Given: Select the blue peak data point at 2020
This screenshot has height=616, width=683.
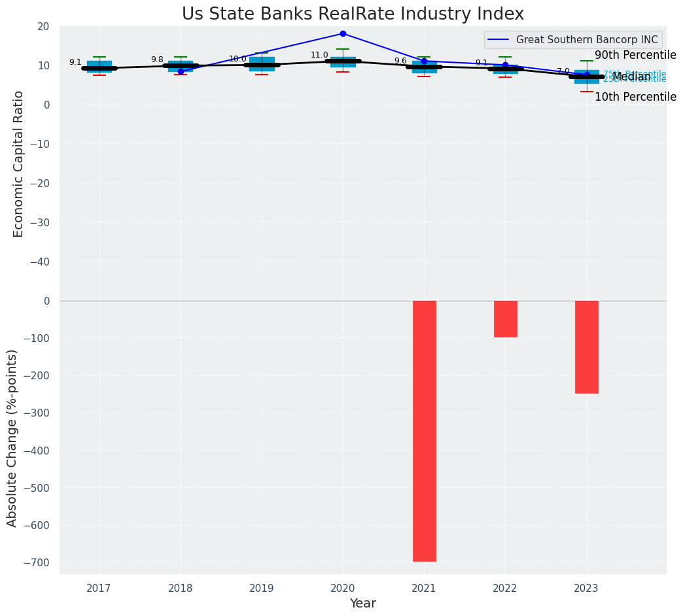Looking at the screenshot, I should point(343,33).
